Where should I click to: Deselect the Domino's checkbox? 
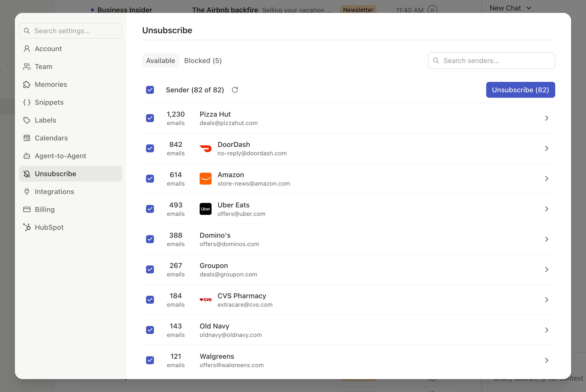150,239
